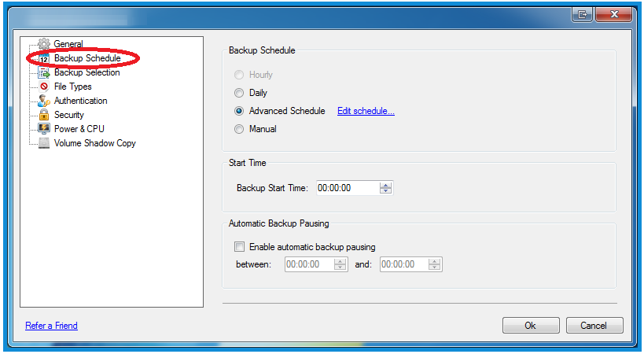This screenshot has width=644, height=354.
Task: Click the Cancel button
Action: click(x=594, y=326)
